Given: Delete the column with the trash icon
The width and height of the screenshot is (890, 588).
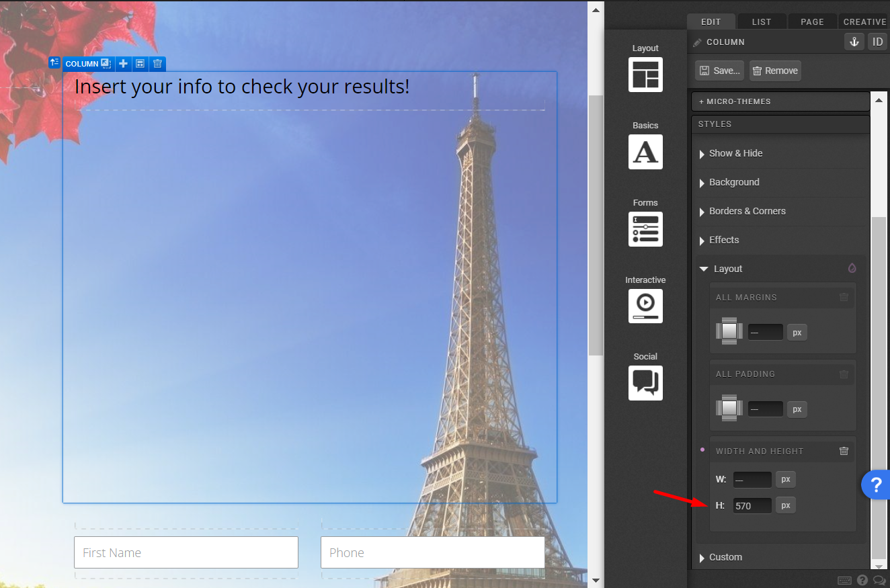Looking at the screenshot, I should [x=157, y=64].
